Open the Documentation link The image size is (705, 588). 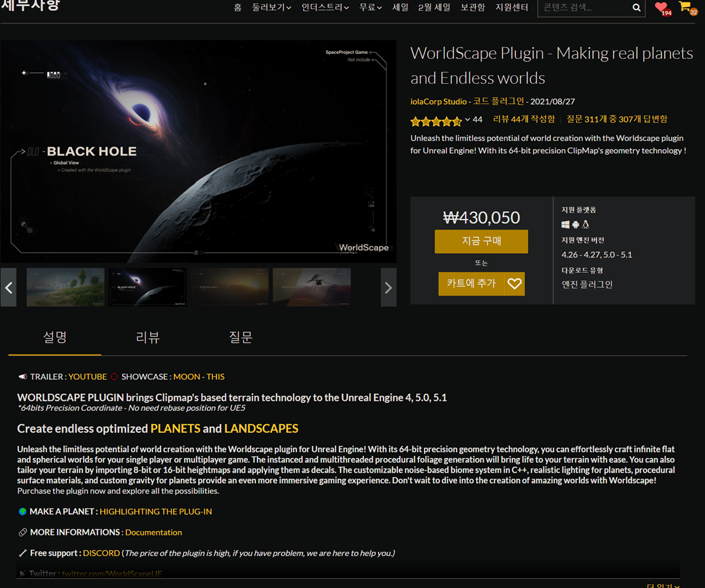[153, 533]
